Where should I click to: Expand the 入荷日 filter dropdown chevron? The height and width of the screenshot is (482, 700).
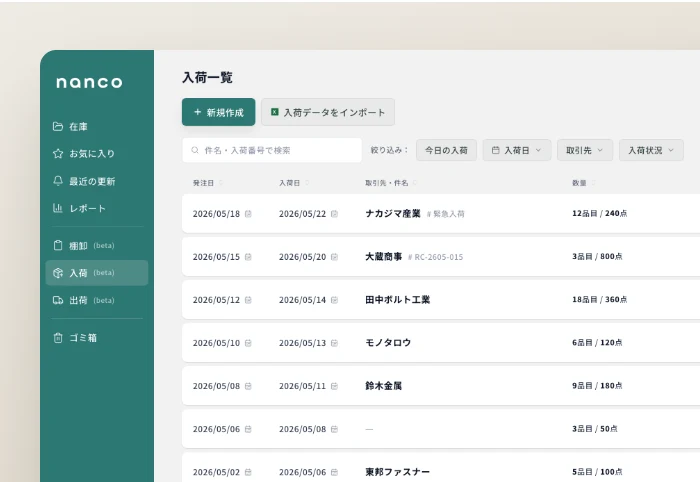click(538, 150)
